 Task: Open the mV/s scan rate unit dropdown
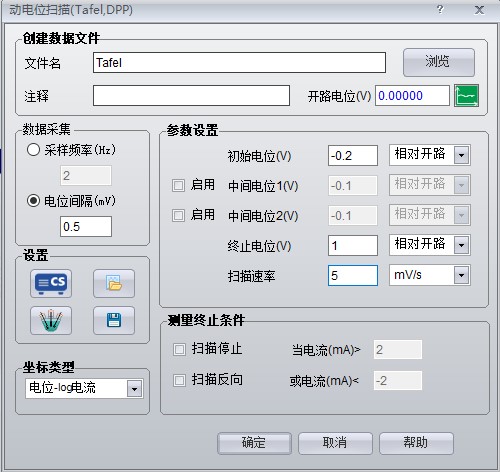[462, 275]
